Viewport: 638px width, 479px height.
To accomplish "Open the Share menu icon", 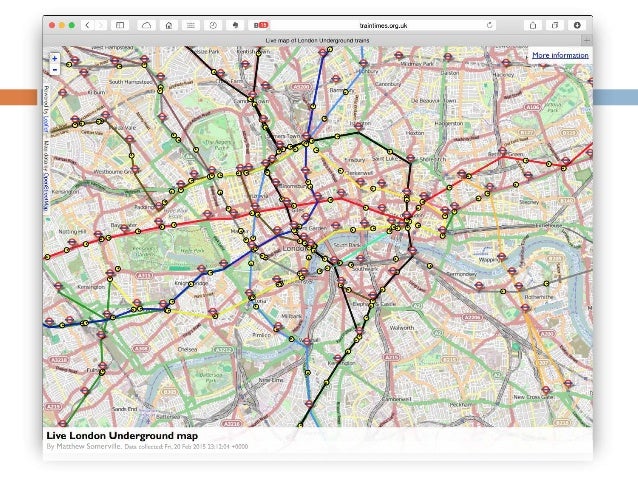I will click(533, 25).
